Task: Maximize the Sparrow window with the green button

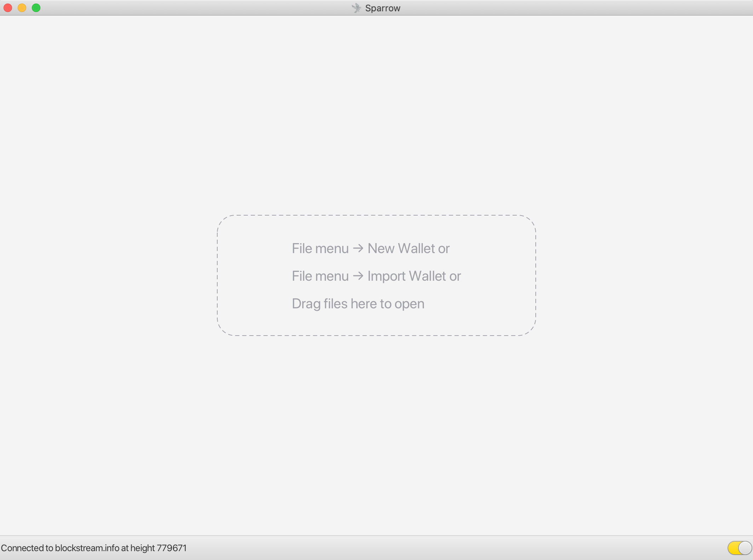Action: (x=36, y=7)
